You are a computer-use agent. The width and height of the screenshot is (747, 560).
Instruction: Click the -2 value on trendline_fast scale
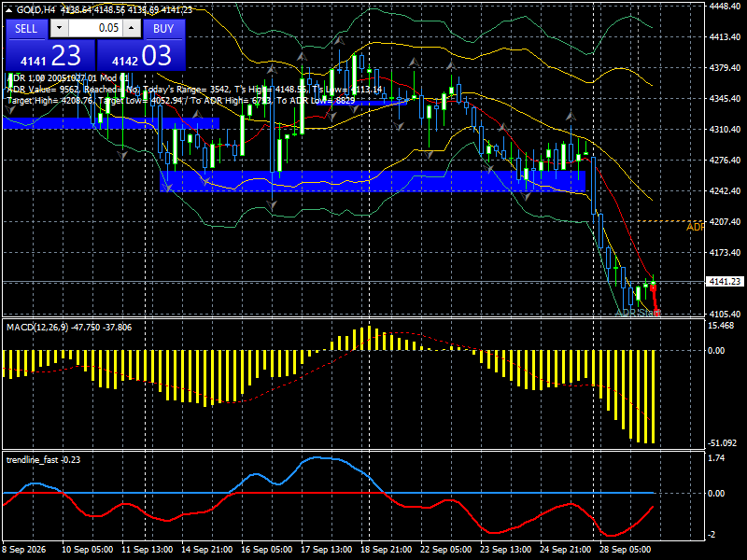(712, 535)
